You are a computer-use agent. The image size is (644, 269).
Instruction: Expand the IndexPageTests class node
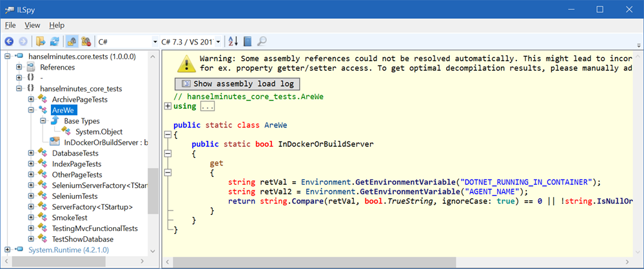[31, 163]
